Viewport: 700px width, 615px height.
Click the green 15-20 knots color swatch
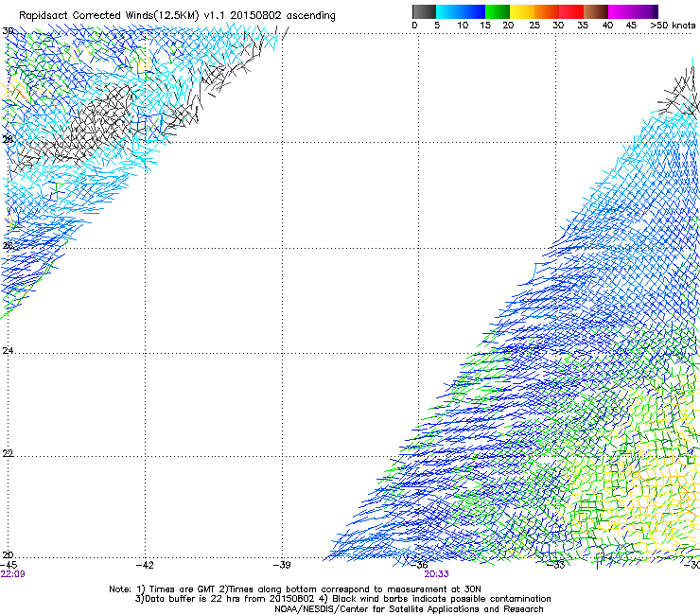coord(498,11)
